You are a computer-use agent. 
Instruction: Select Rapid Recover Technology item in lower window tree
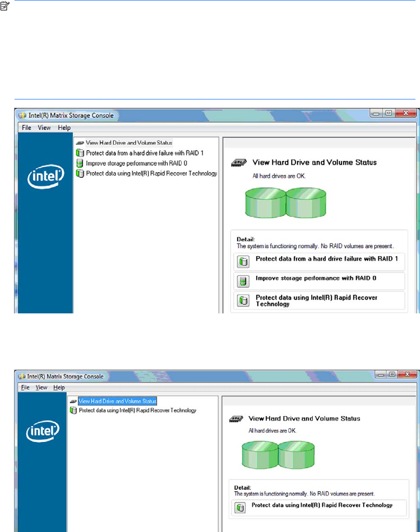pyautogui.click(x=137, y=410)
